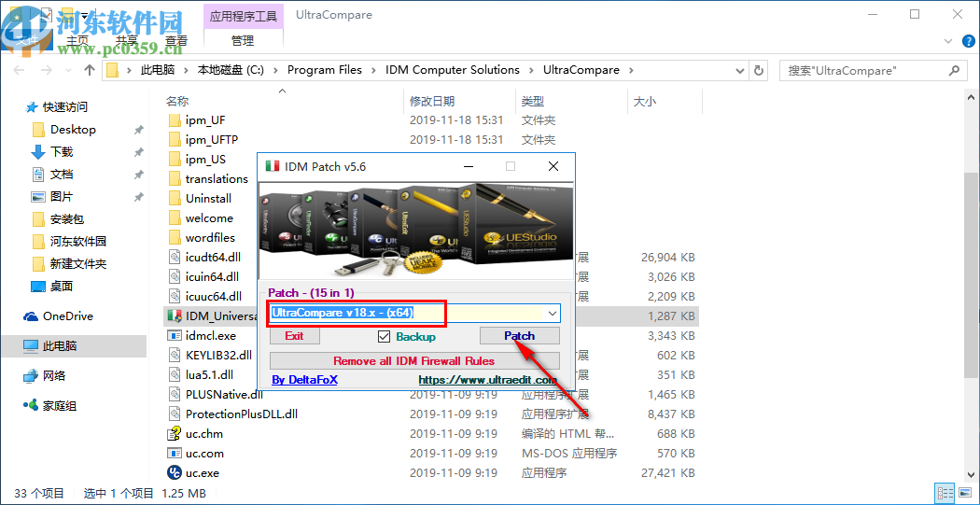Open the 共享 ribbon tab
Image resolution: width=980 pixels, height=505 pixels.
[127, 41]
